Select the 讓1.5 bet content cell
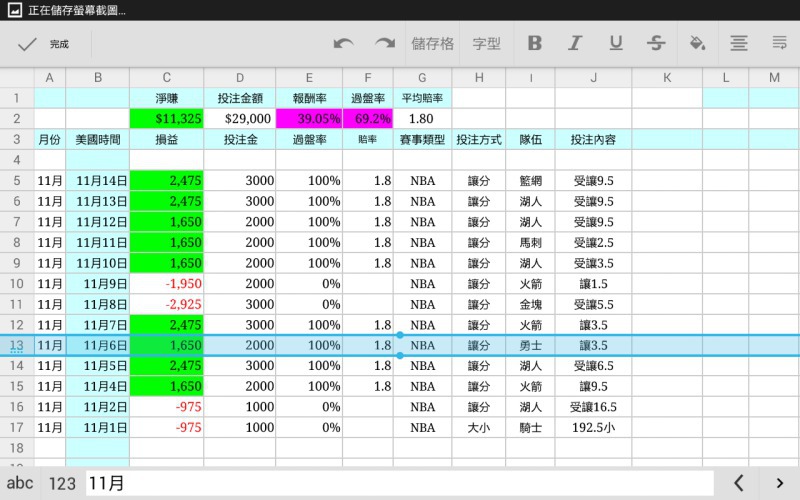Viewport: 800px width, 500px height. coord(593,284)
